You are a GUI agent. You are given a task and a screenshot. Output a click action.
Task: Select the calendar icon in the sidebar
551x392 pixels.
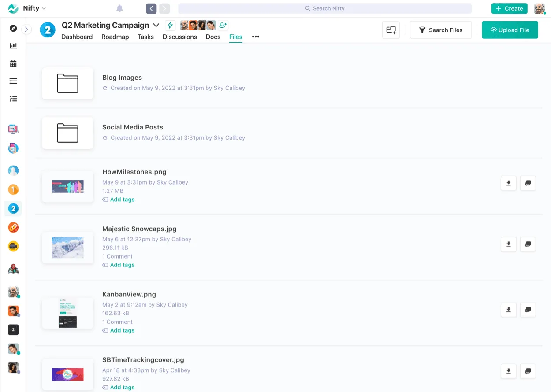pos(13,63)
